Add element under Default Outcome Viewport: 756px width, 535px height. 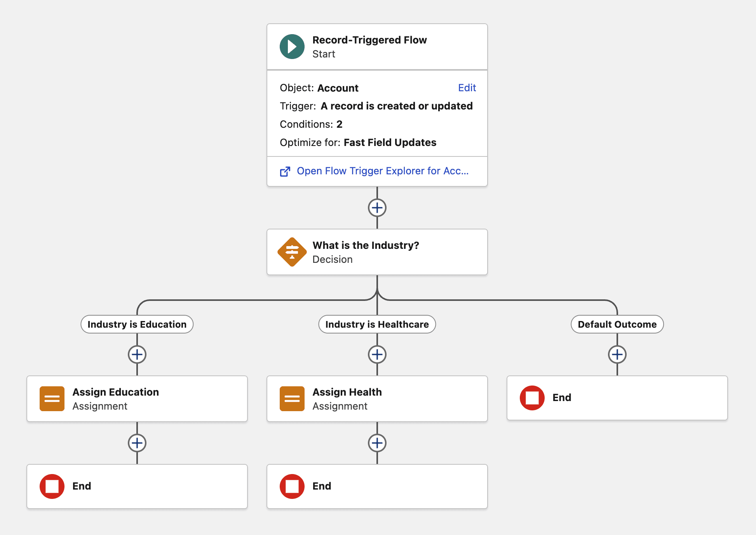coord(617,354)
